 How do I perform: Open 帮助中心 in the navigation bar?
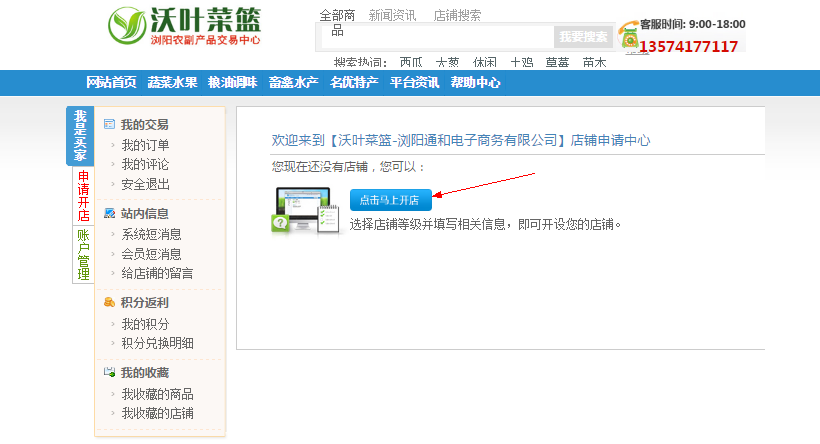(x=475, y=83)
